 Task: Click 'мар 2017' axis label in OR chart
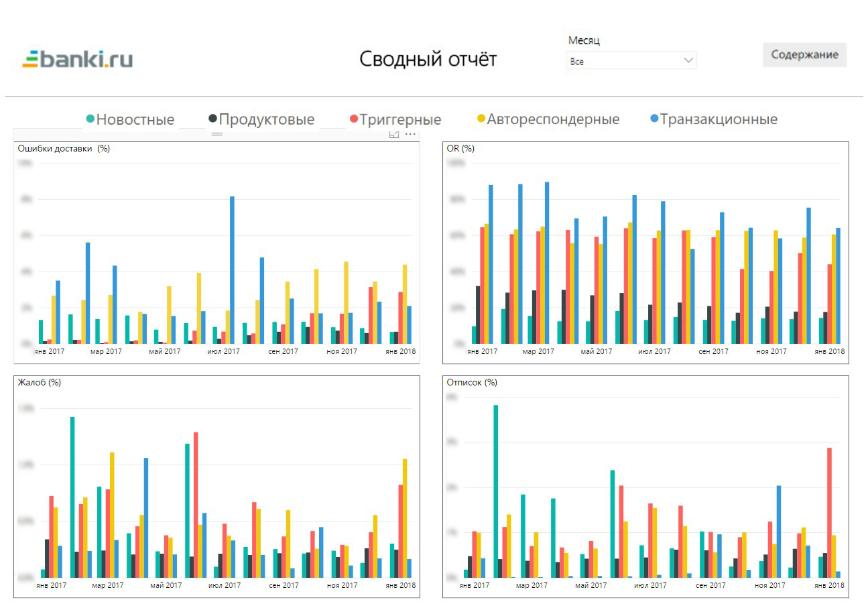coord(539,351)
